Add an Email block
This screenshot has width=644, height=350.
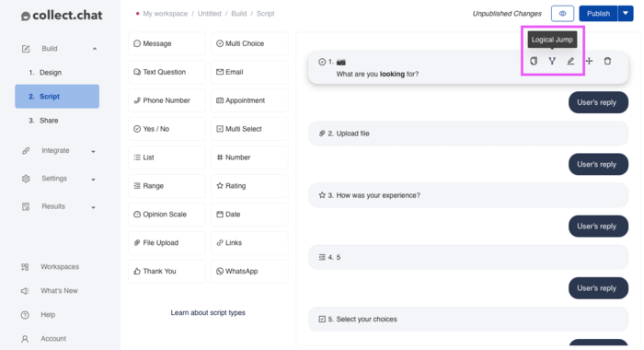coord(249,72)
